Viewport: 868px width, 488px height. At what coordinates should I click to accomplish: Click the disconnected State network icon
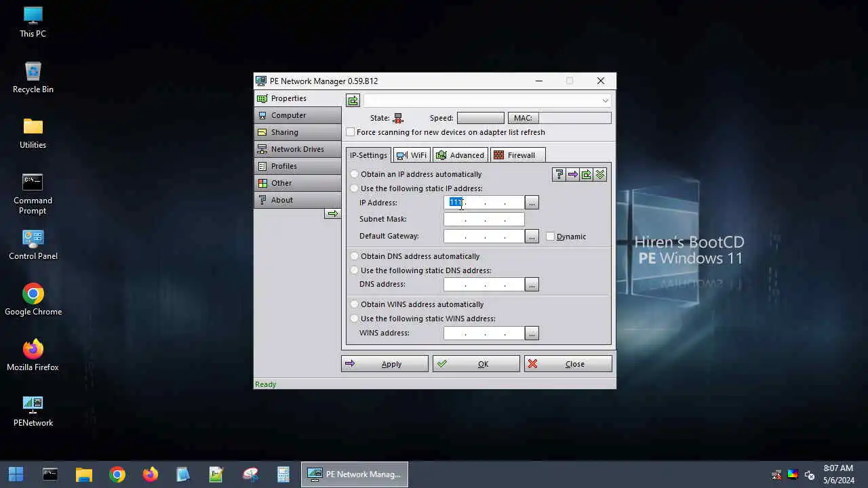tap(398, 118)
